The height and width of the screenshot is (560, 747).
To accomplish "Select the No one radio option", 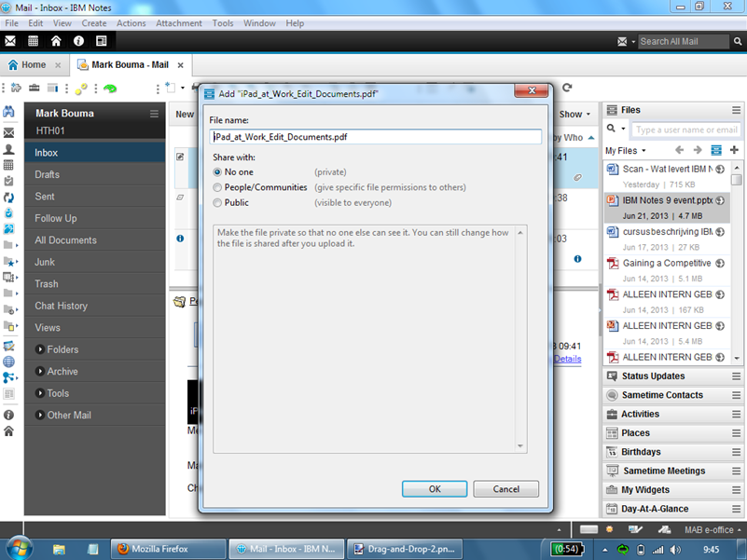I will [x=217, y=171].
